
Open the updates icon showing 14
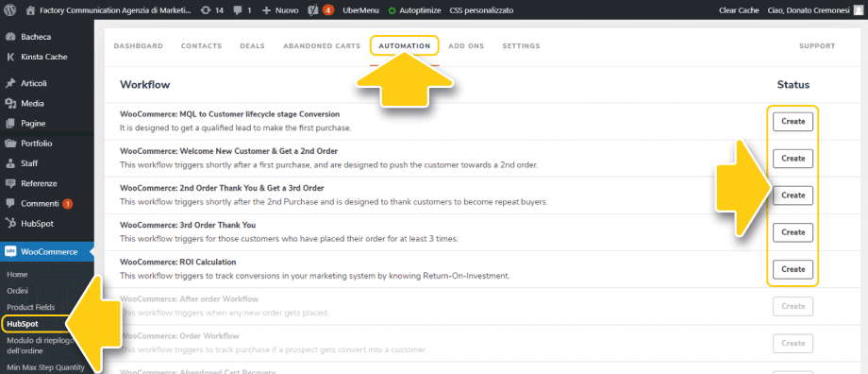[x=206, y=10]
